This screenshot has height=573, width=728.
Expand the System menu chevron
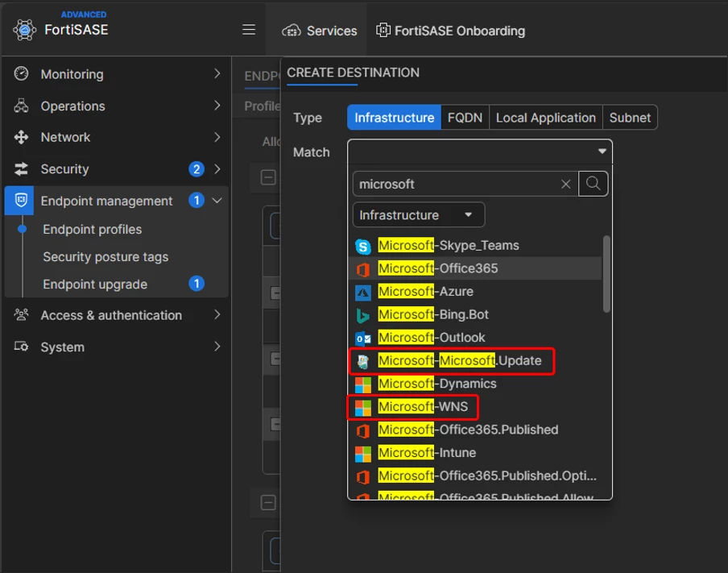click(x=217, y=347)
